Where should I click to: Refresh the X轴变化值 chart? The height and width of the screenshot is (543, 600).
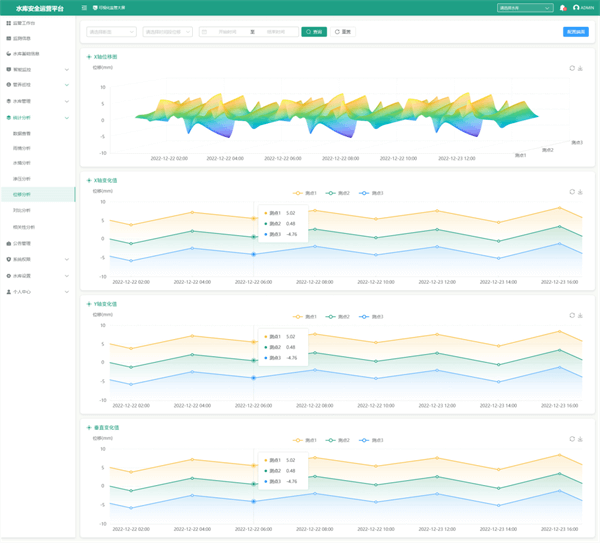(x=572, y=192)
